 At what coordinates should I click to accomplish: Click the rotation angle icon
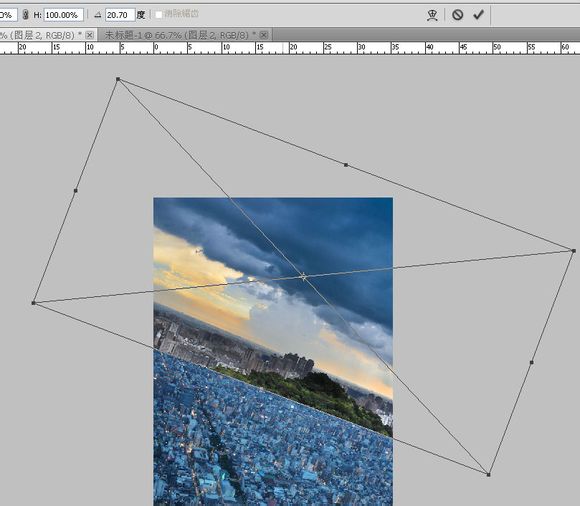pyautogui.click(x=97, y=15)
